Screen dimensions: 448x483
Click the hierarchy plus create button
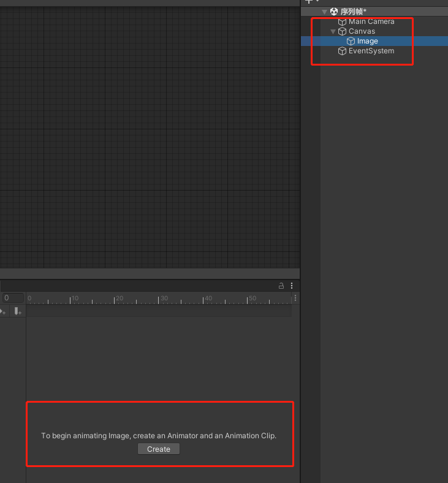click(x=309, y=2)
